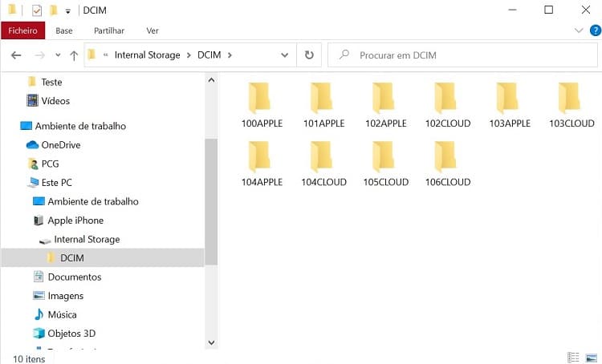This screenshot has width=602, height=364.
Task: Open recent locations dropdown arrow
Action: click(x=58, y=55)
